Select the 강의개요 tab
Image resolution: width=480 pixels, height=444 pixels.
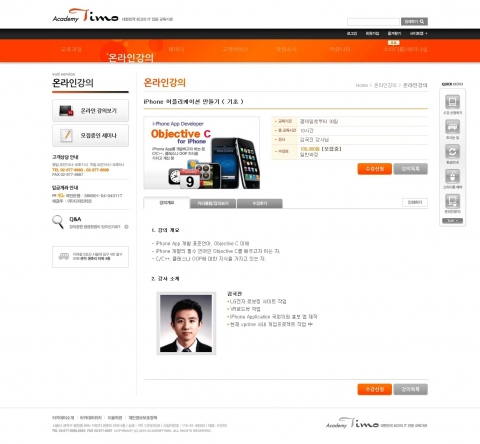tap(167, 203)
